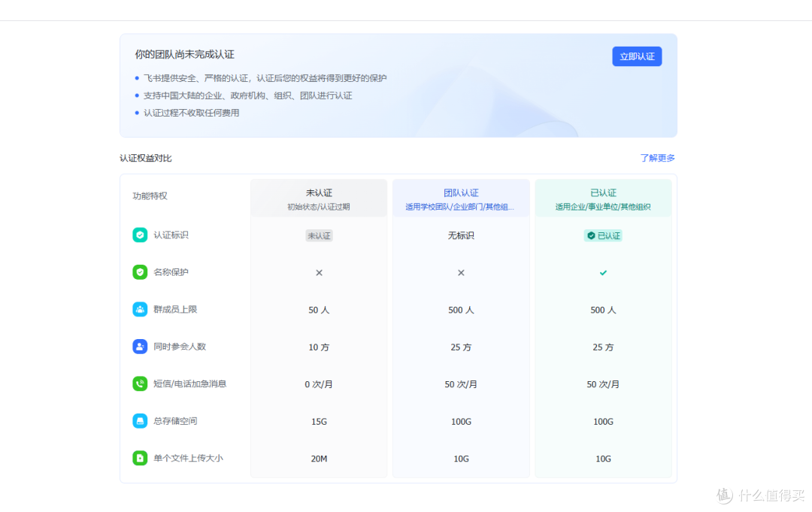812x512 pixels.
Task: Click 25 方 in the 已认证 column
Action: [x=603, y=347]
